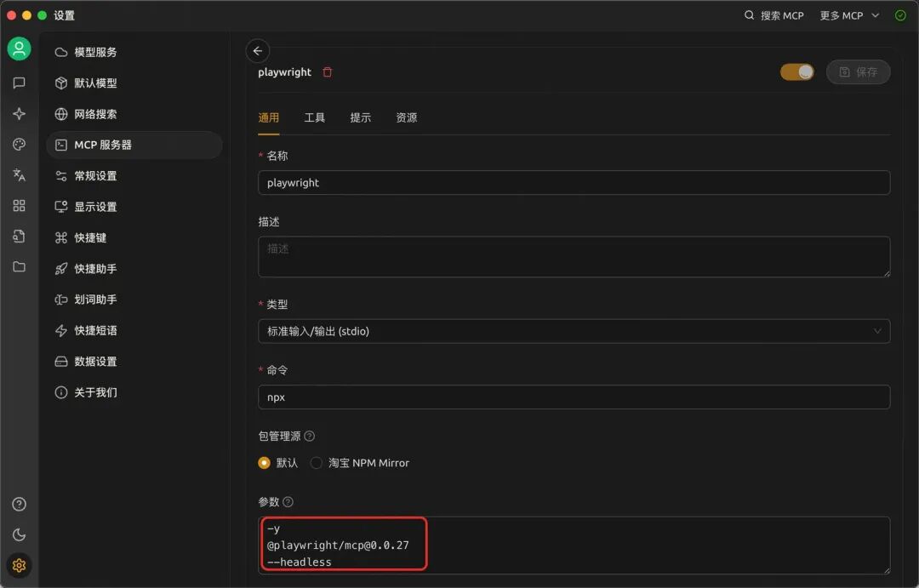
Task: Click the 保存 button
Action: pyautogui.click(x=858, y=72)
